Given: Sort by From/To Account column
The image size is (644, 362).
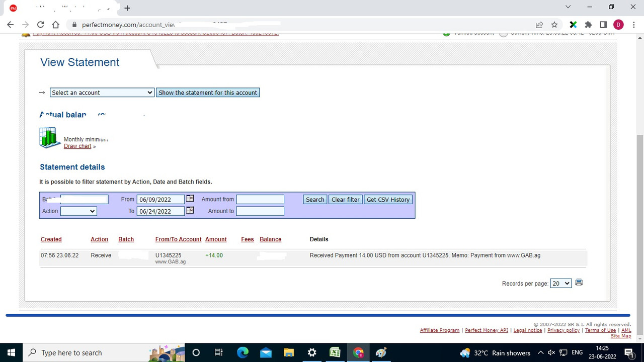Looking at the screenshot, I should [179, 239].
